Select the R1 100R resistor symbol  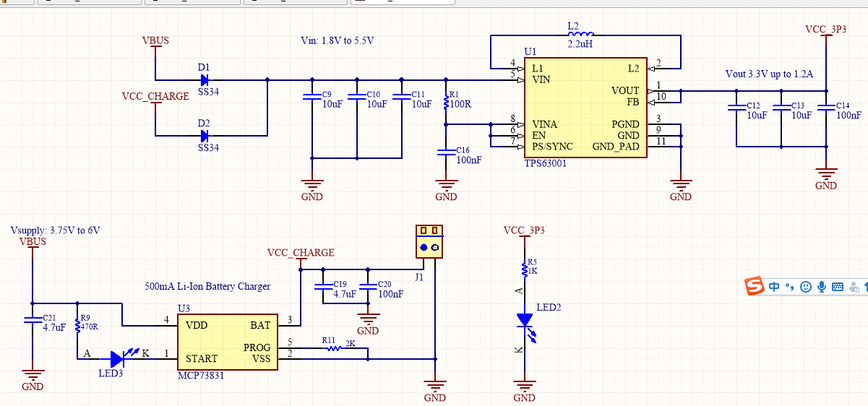(x=446, y=103)
